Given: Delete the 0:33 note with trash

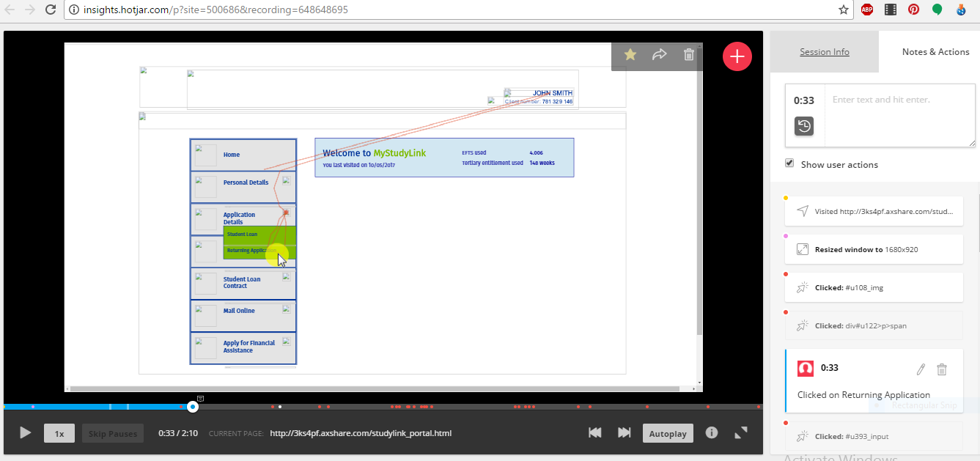Looking at the screenshot, I should tap(942, 369).
